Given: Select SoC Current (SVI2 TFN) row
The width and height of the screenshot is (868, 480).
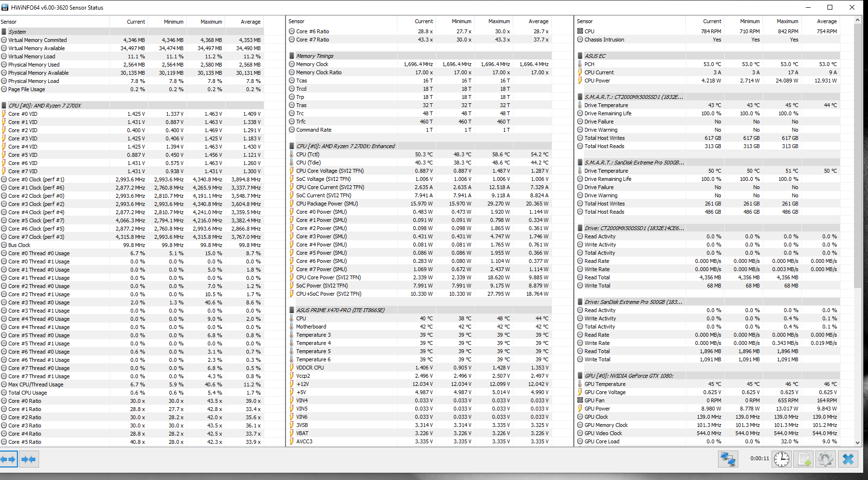Looking at the screenshot, I should click(419, 195).
